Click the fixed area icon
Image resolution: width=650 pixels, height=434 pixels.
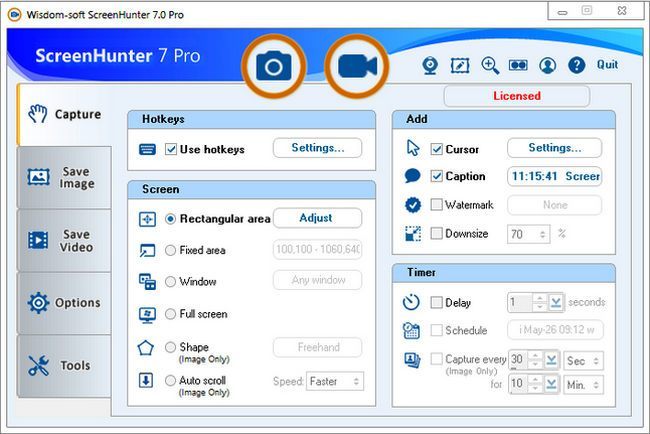click(147, 250)
